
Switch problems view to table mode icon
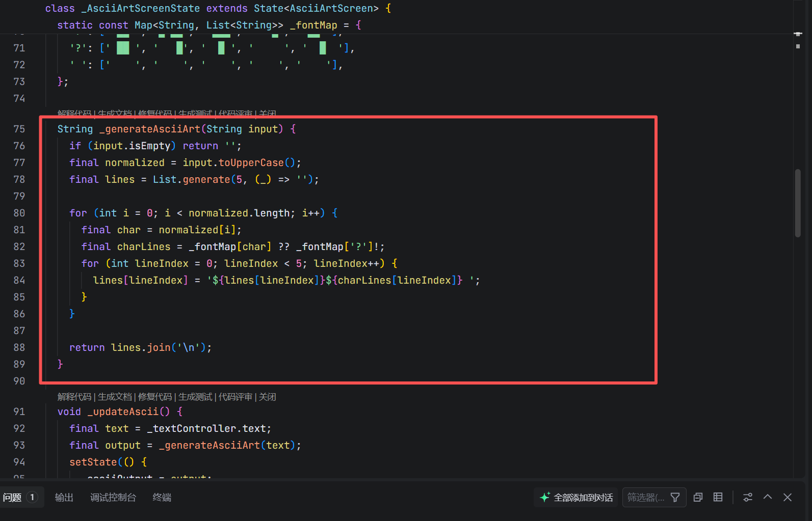click(x=718, y=497)
